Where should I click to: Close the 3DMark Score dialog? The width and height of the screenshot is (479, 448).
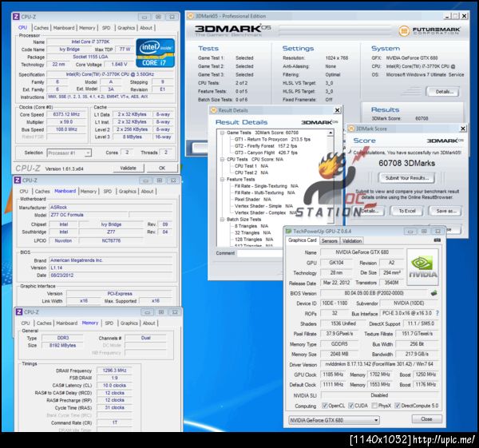coord(463,129)
